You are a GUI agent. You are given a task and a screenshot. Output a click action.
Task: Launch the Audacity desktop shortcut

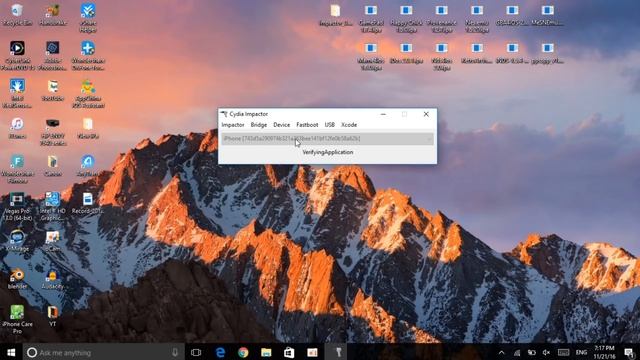click(x=53, y=279)
